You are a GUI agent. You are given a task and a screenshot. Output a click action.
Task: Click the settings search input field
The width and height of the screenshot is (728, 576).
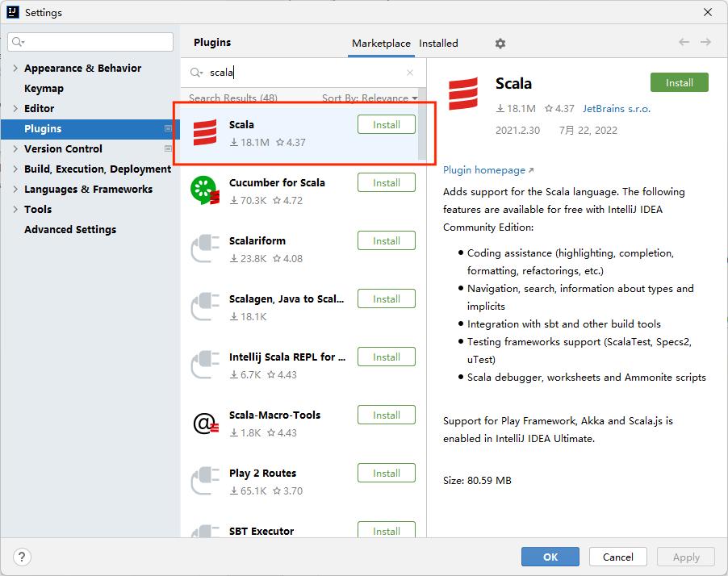pos(90,42)
